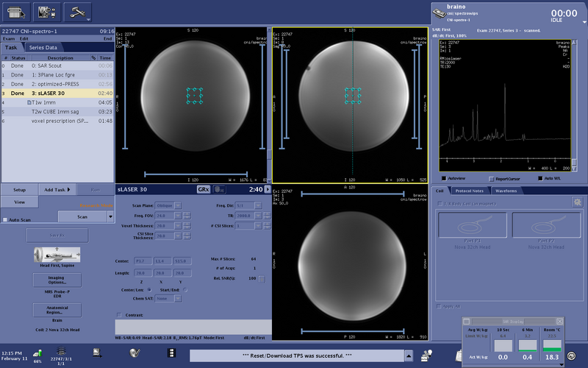588x368 pixels.
Task: Toggle the Autoview checkbox
Action: click(444, 178)
